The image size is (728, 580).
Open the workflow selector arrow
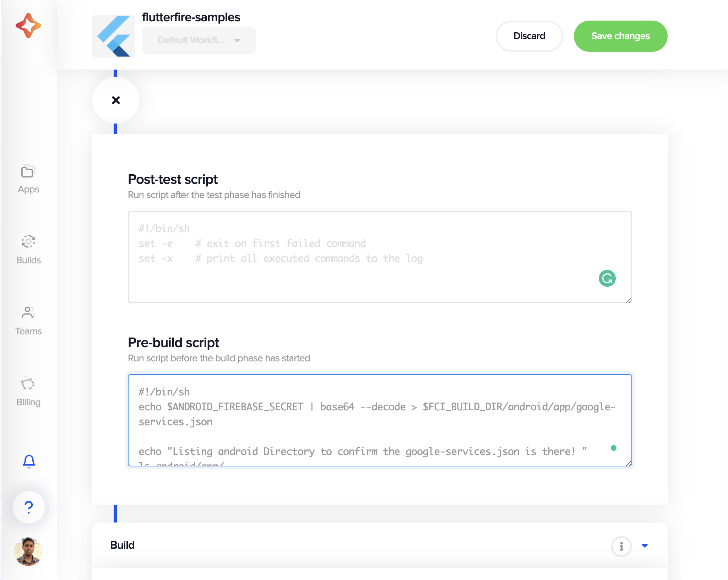tap(237, 40)
